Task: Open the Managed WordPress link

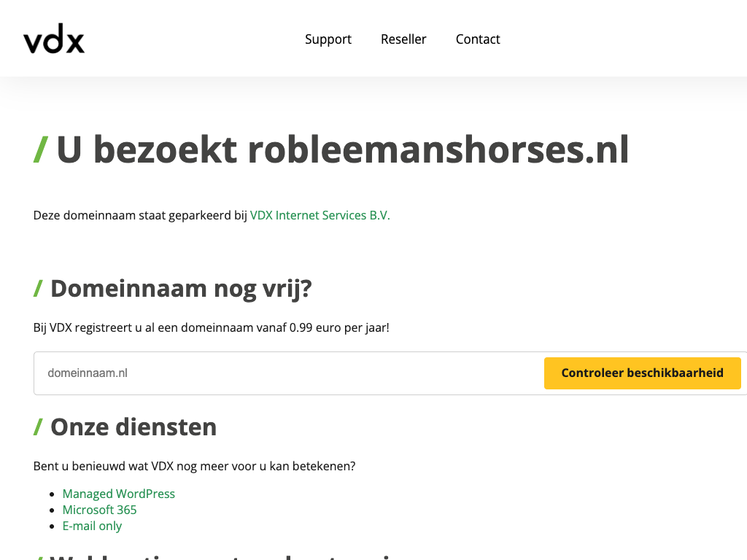Action: click(x=118, y=494)
